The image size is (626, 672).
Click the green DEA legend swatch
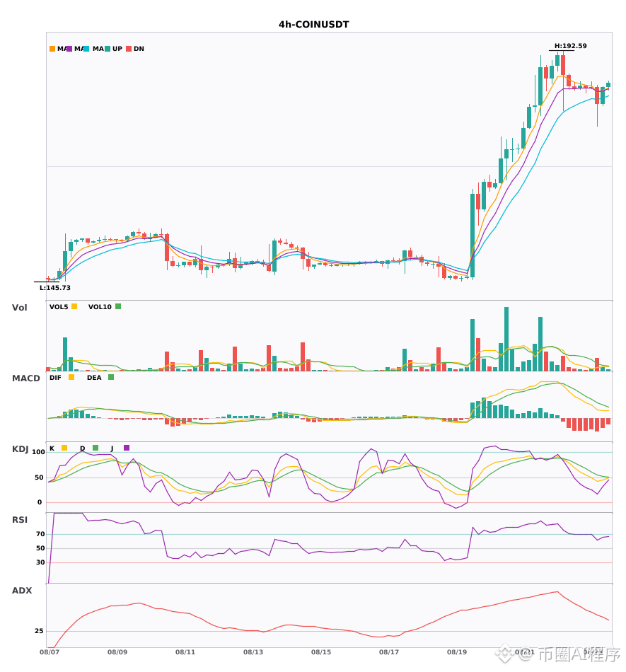[111, 377]
